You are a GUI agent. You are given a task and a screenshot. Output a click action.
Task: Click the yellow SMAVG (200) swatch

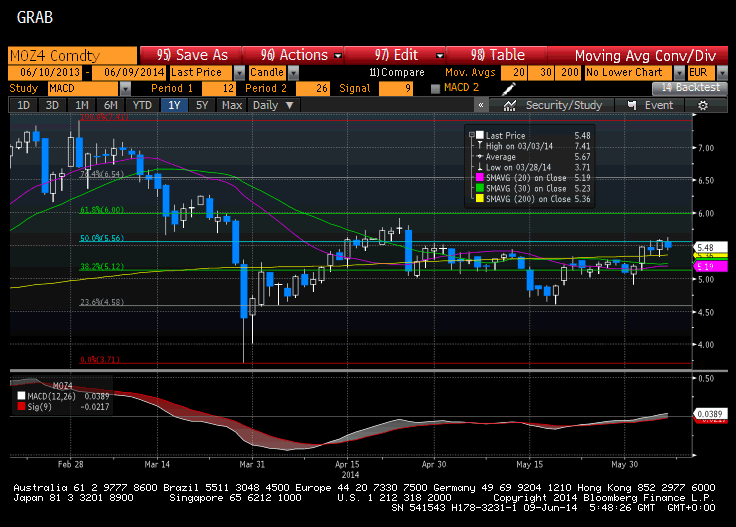(480, 199)
